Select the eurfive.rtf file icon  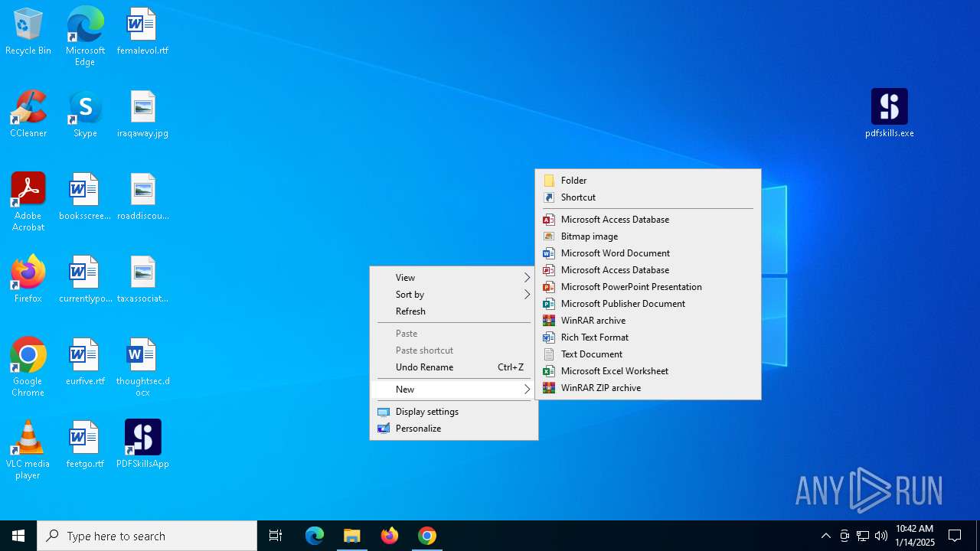coord(85,362)
